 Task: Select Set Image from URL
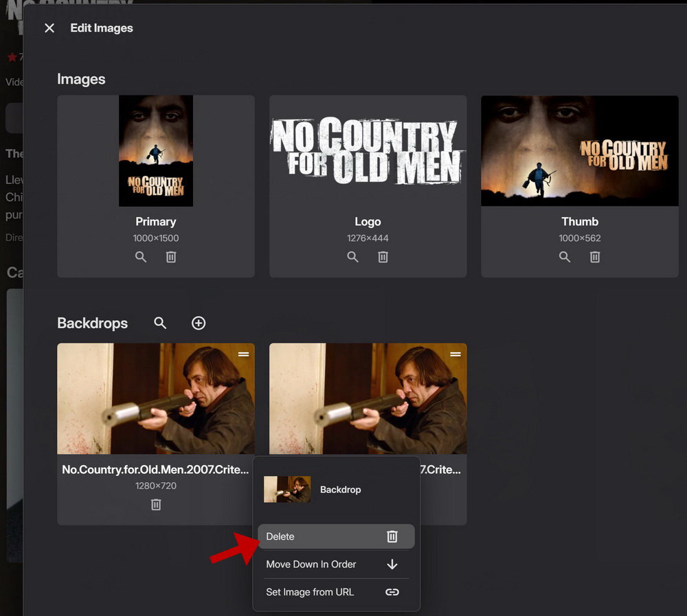pyautogui.click(x=336, y=592)
